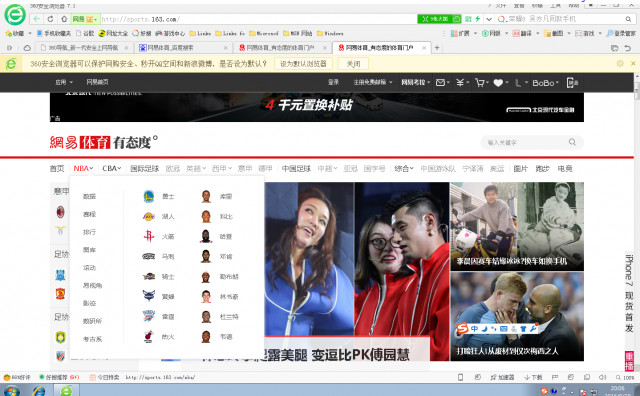Click the 设为默认浏览器 button
The width and height of the screenshot is (640, 396).
click(x=303, y=64)
